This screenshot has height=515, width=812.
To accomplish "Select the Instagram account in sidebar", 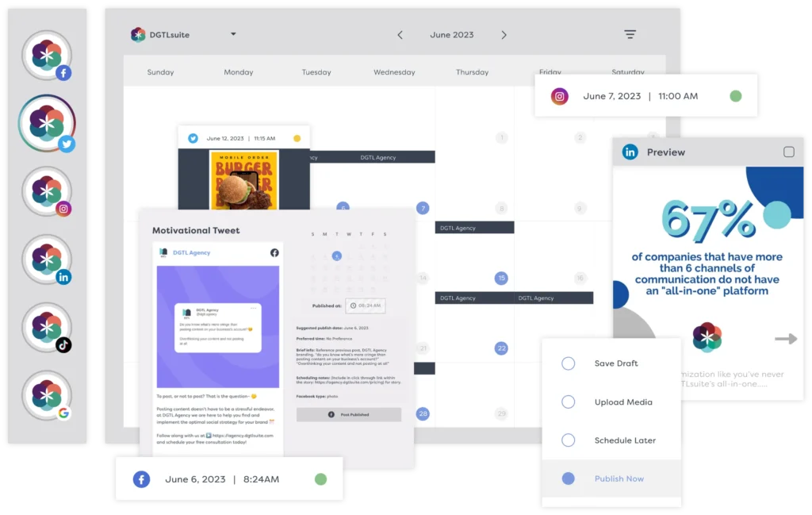I will pyautogui.click(x=47, y=191).
